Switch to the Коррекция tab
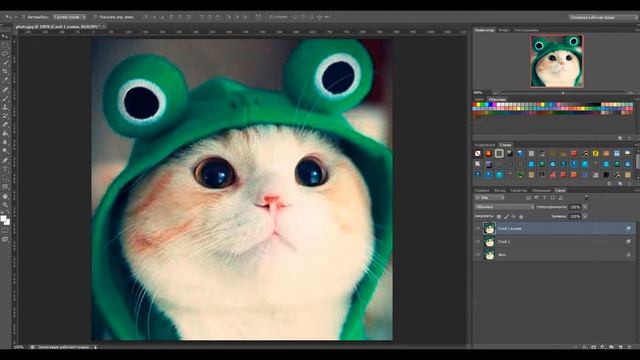This screenshot has height=360, width=640. coord(484,145)
